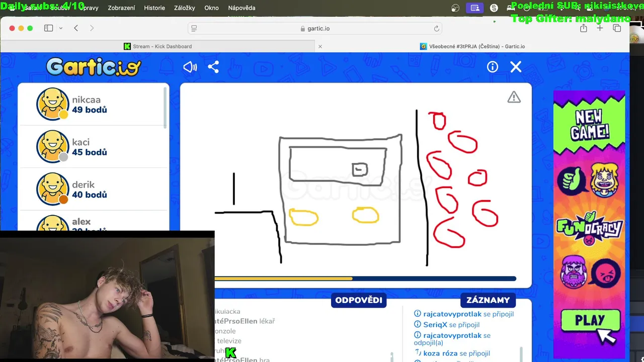The height and width of the screenshot is (362, 644).
Task: Click the lékař answer in chat
Action: pos(267,321)
